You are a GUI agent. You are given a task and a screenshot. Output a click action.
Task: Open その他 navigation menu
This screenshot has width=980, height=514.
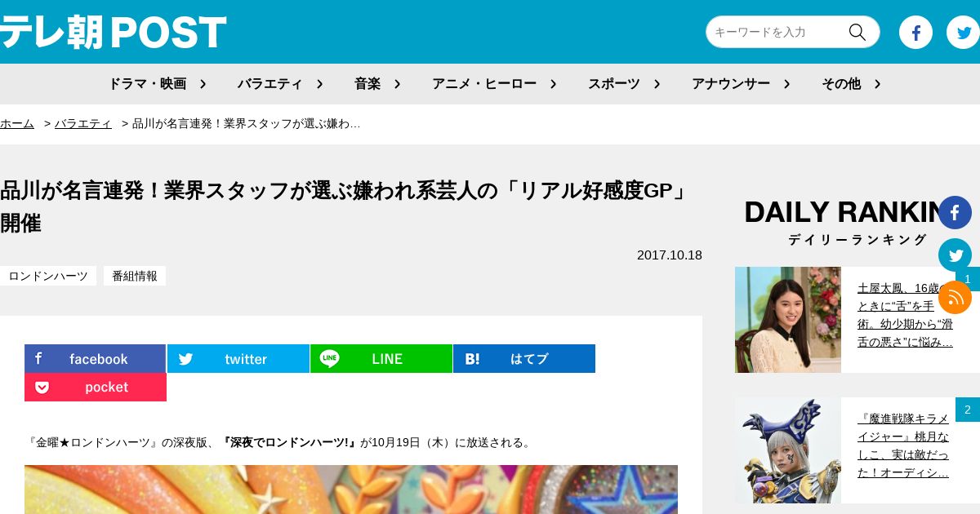tap(841, 83)
